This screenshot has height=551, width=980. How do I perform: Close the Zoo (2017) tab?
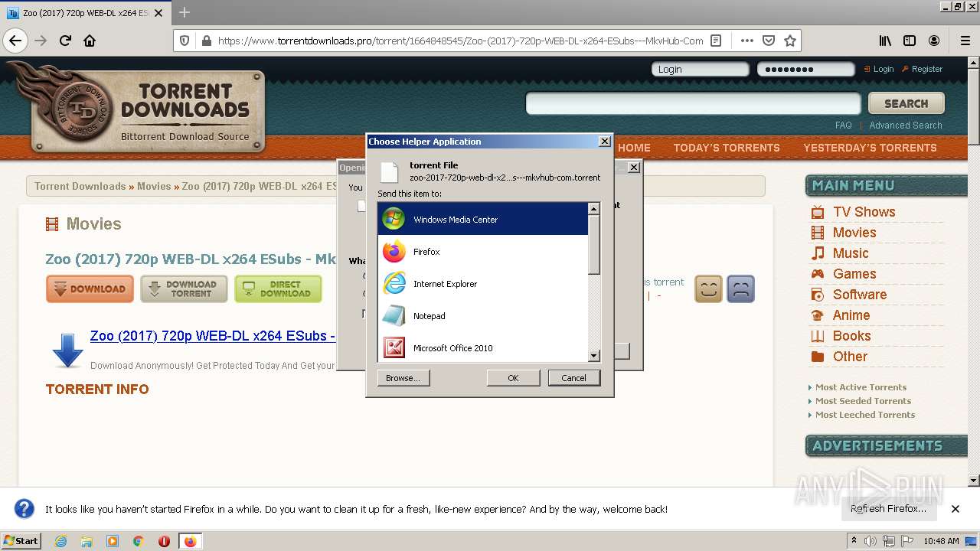[x=158, y=13]
